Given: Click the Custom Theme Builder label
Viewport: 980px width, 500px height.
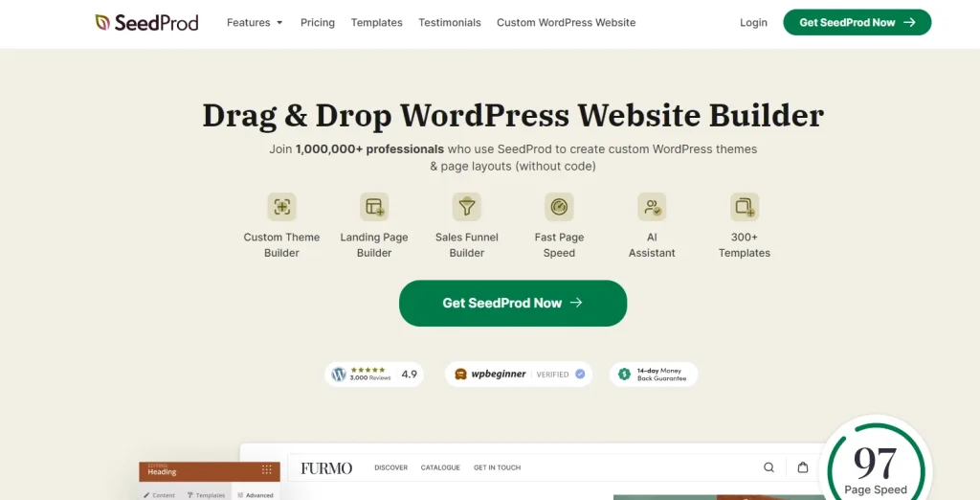Looking at the screenshot, I should (282, 245).
